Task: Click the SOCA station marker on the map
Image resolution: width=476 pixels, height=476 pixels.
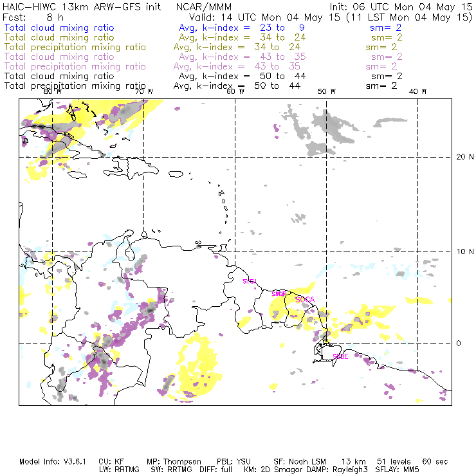Action: [305, 300]
